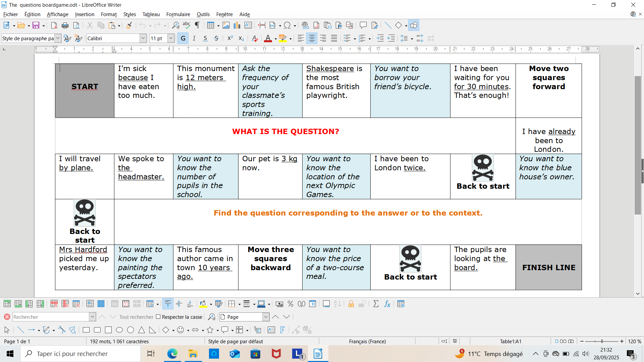
Task: Toggle strikethrough formatting
Action: click(216, 38)
